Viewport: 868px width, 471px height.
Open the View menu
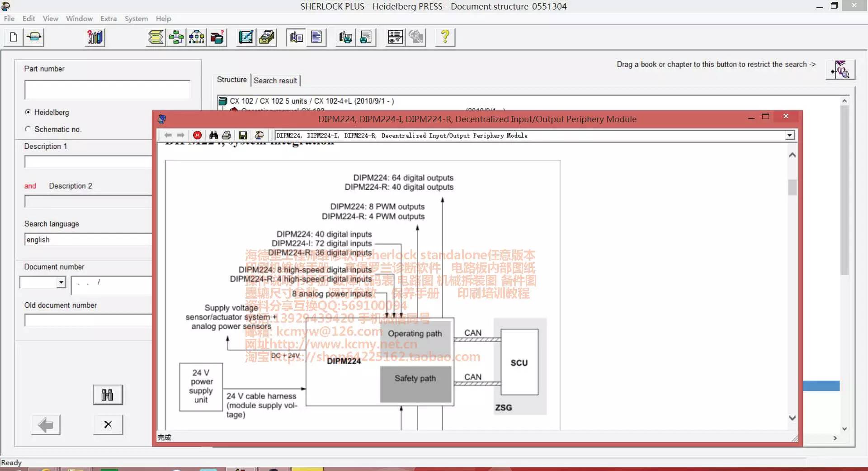pos(51,19)
